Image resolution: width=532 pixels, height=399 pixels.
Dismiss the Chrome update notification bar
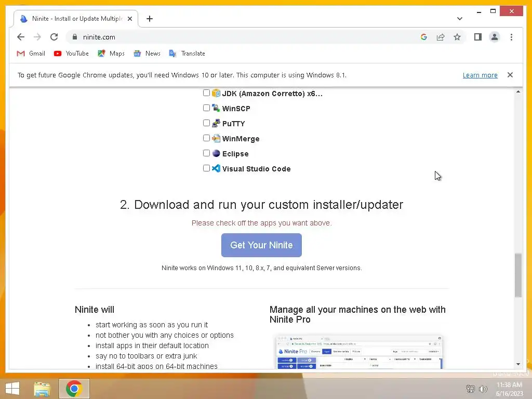510,75
